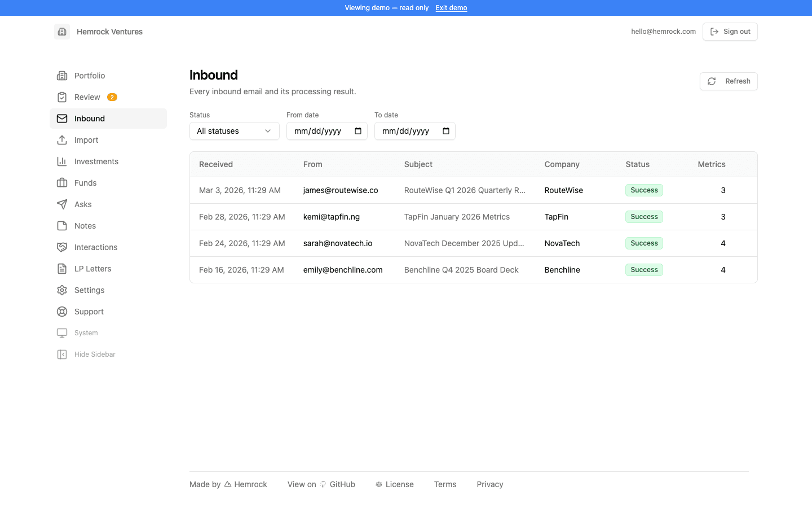
Task: Click the Success badge in RouteWise row
Action: pos(644,190)
